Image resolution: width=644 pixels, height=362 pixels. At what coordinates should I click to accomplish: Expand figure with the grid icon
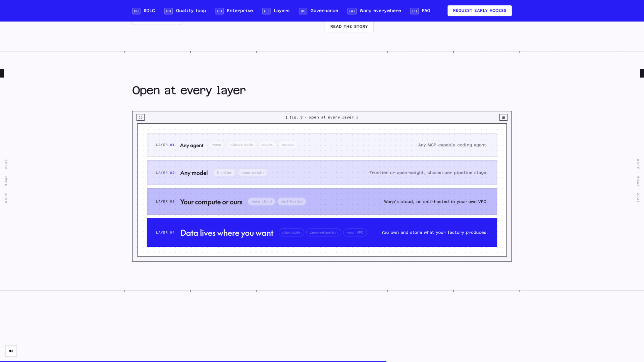pos(503,117)
